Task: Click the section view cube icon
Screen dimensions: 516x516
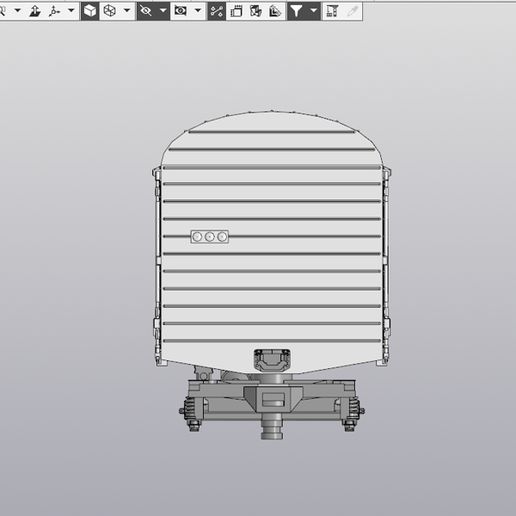Action: coord(256,11)
